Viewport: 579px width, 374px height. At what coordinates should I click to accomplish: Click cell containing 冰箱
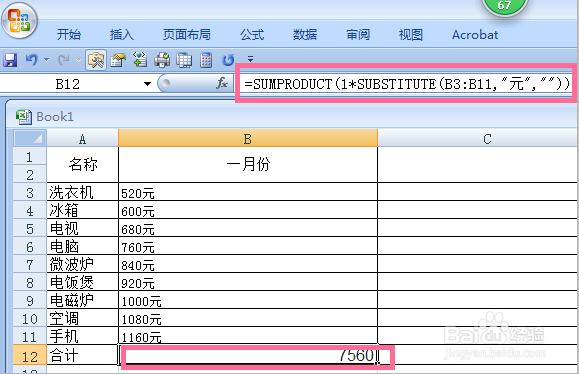point(83,210)
